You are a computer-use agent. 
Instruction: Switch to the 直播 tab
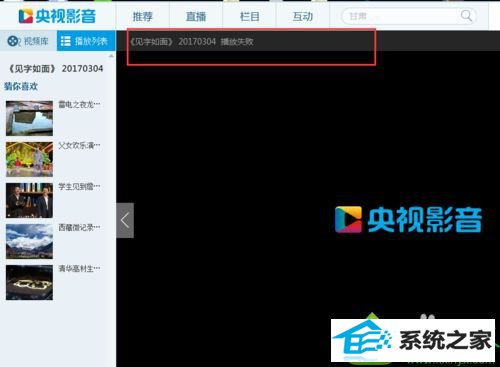coord(196,16)
